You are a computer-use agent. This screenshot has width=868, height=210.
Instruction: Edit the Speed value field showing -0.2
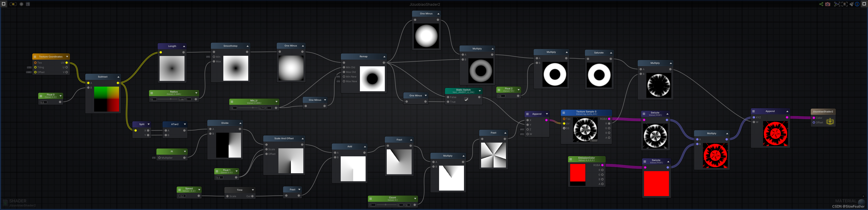coord(182,196)
